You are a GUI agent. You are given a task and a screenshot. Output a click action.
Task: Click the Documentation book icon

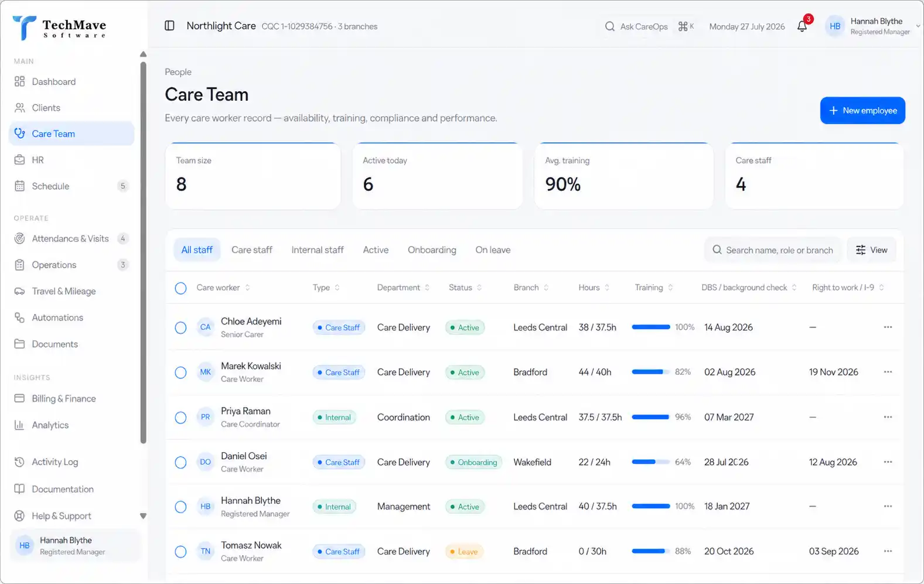20,489
